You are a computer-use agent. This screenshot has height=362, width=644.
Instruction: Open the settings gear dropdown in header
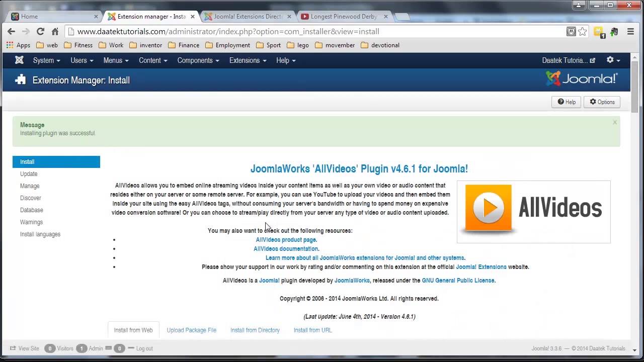coord(613,60)
